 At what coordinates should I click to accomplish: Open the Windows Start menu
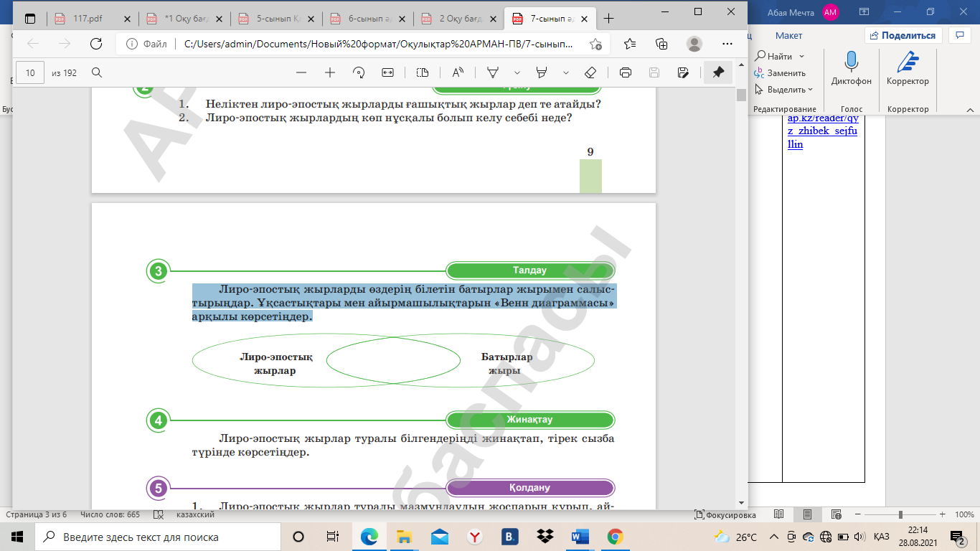click(17, 537)
